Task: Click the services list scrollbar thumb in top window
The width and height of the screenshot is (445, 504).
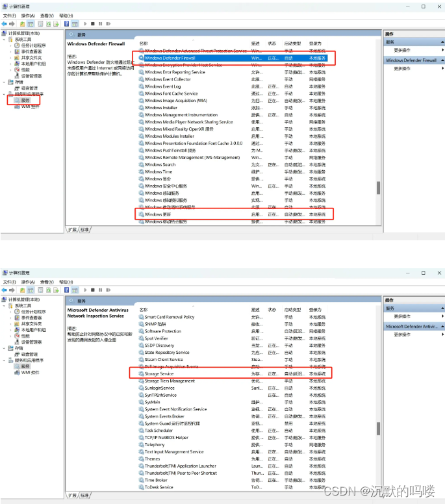Action: [379, 188]
